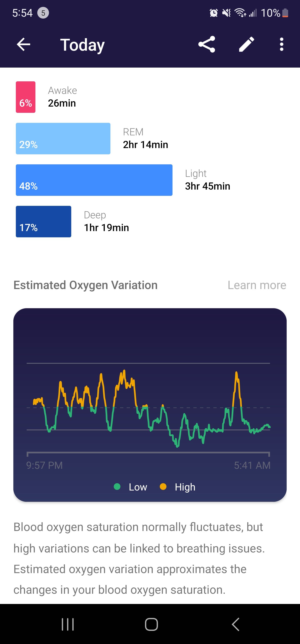Tap the green Low legend dot
This screenshot has height=644, width=300.
117,487
